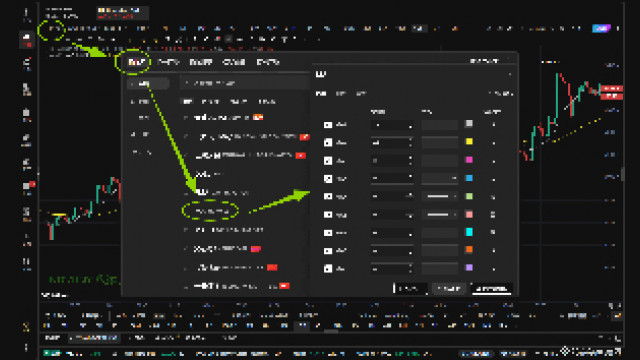
Task: Click the cancel button beside the confirm button
Action: (449, 289)
